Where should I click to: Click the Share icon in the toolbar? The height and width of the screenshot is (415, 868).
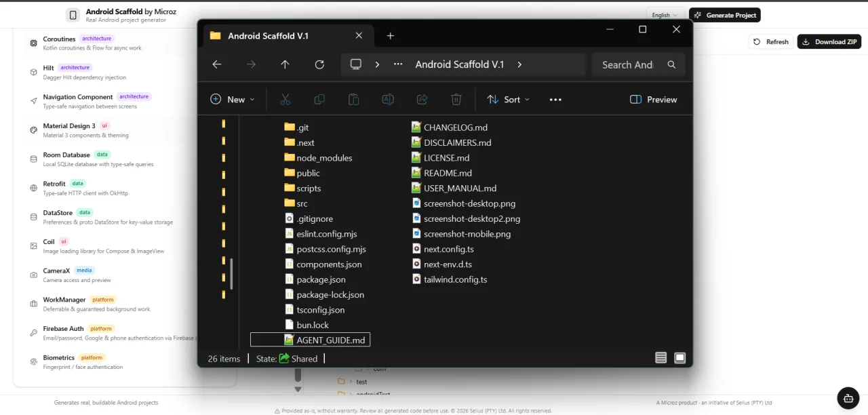(422, 100)
